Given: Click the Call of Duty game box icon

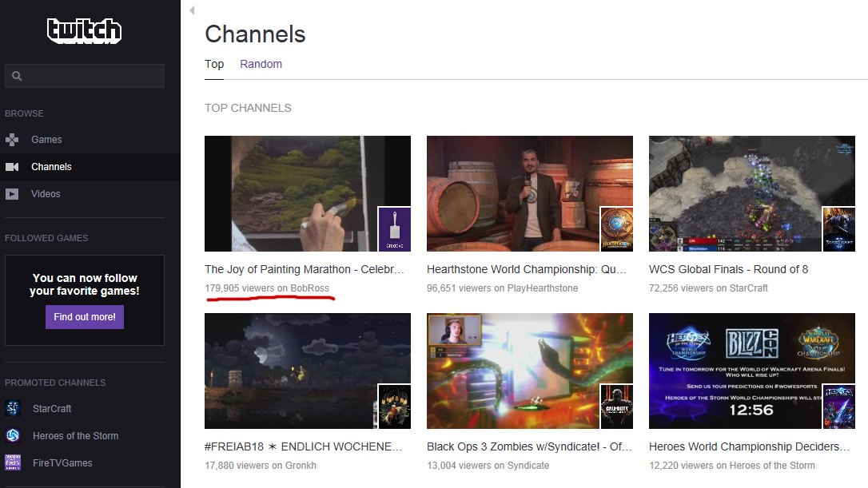Looking at the screenshot, I should tap(617, 406).
